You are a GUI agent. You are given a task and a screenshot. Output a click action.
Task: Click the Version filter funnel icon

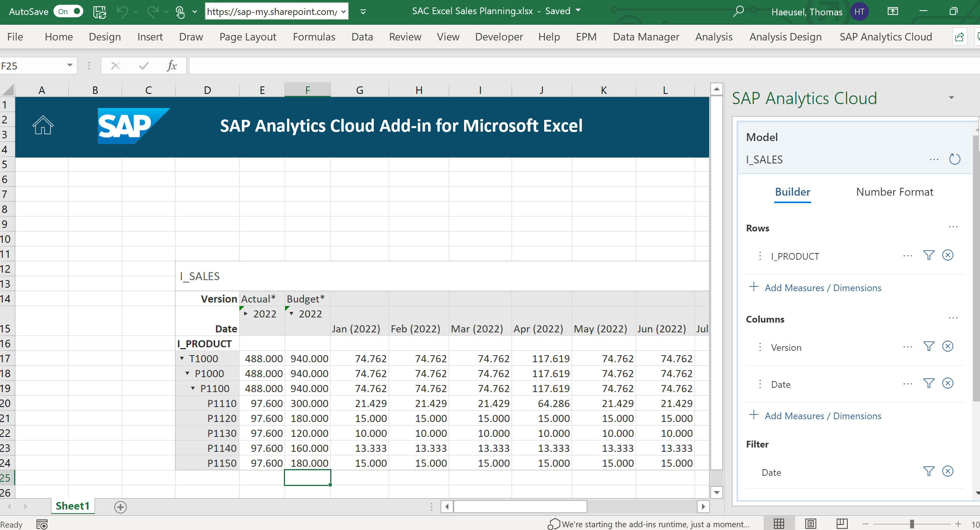(x=929, y=347)
